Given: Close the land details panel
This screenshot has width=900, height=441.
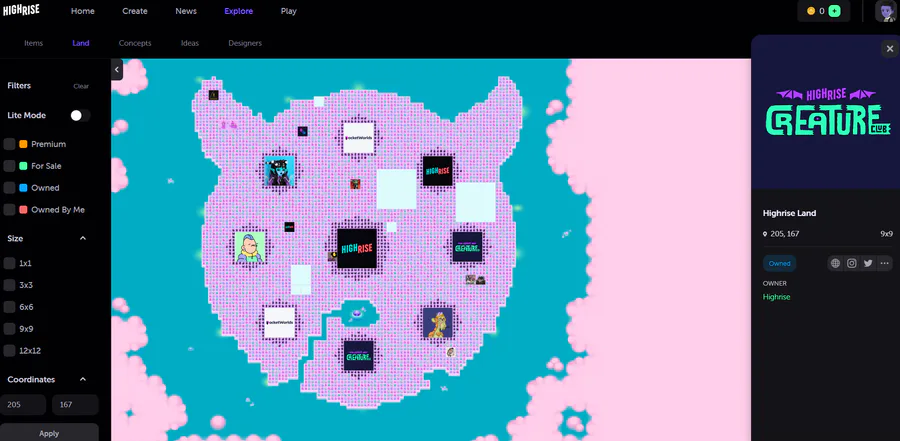Looking at the screenshot, I should pos(890,49).
